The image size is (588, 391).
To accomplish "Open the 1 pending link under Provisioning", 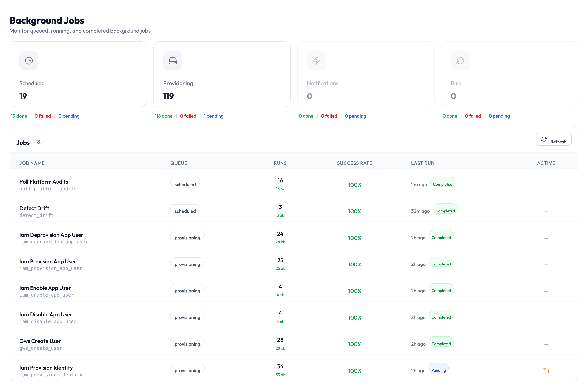I will click(x=214, y=116).
